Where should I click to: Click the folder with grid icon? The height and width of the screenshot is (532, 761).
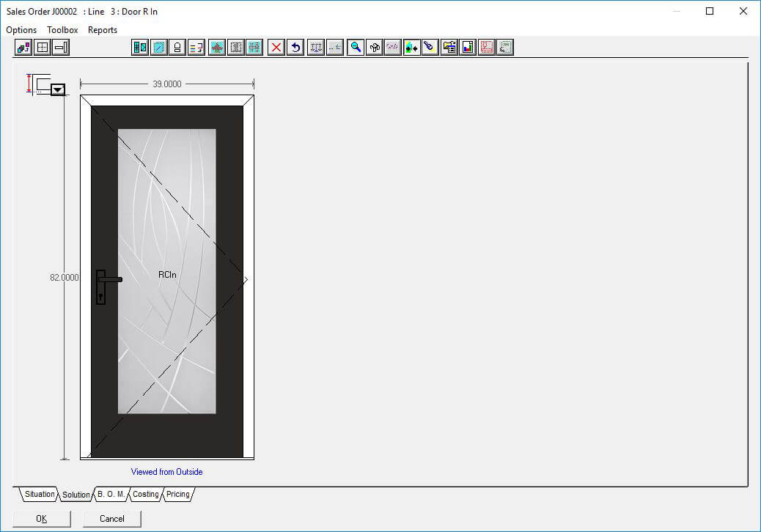pyautogui.click(x=449, y=48)
